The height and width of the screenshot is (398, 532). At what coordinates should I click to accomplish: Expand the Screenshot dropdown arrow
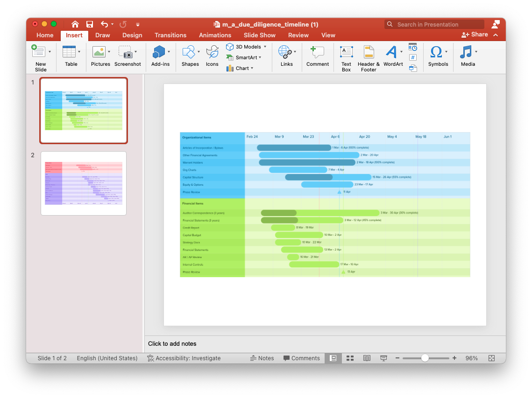pyautogui.click(x=136, y=52)
